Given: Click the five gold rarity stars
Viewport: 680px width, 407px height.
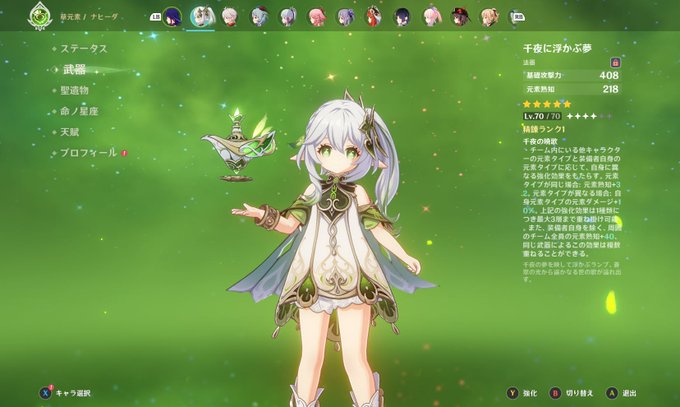Looking at the screenshot, I should coord(547,104).
